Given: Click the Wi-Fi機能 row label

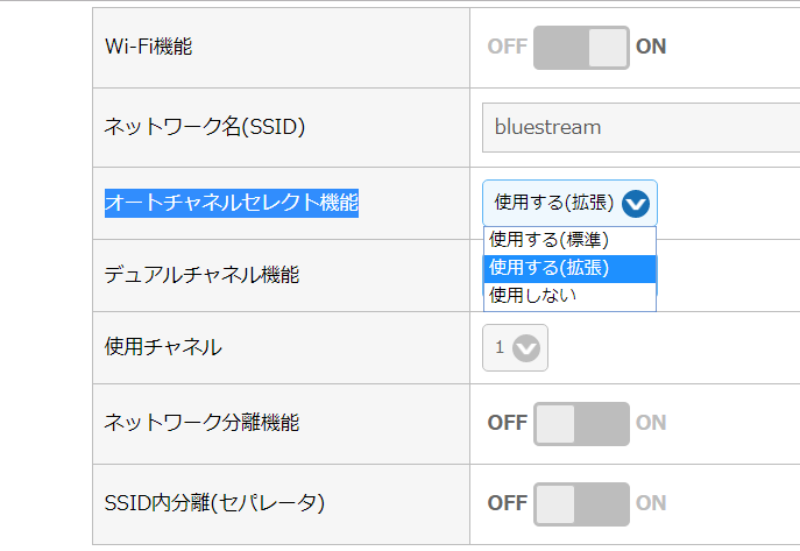Looking at the screenshot, I should [x=148, y=47].
